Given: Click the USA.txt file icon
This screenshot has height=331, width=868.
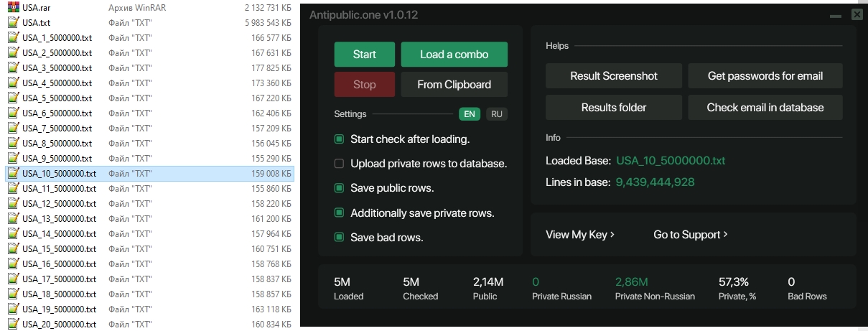Looking at the screenshot, I should point(13,22).
